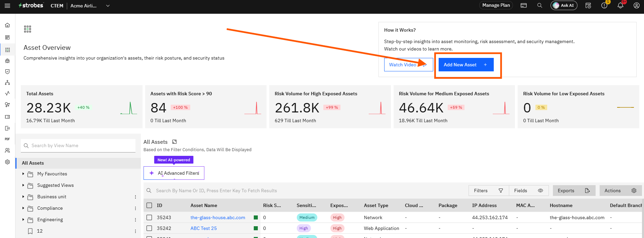Select the bookmarked view named 12

tap(40, 231)
